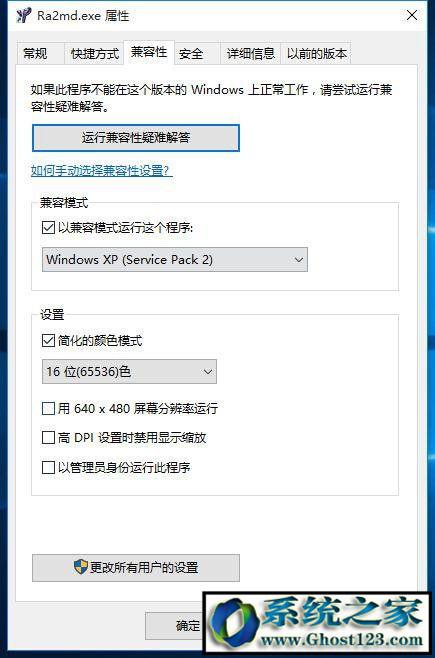435x658 pixels.
Task: Click the Ra2md.exe title bar icon
Action: pos(23,16)
